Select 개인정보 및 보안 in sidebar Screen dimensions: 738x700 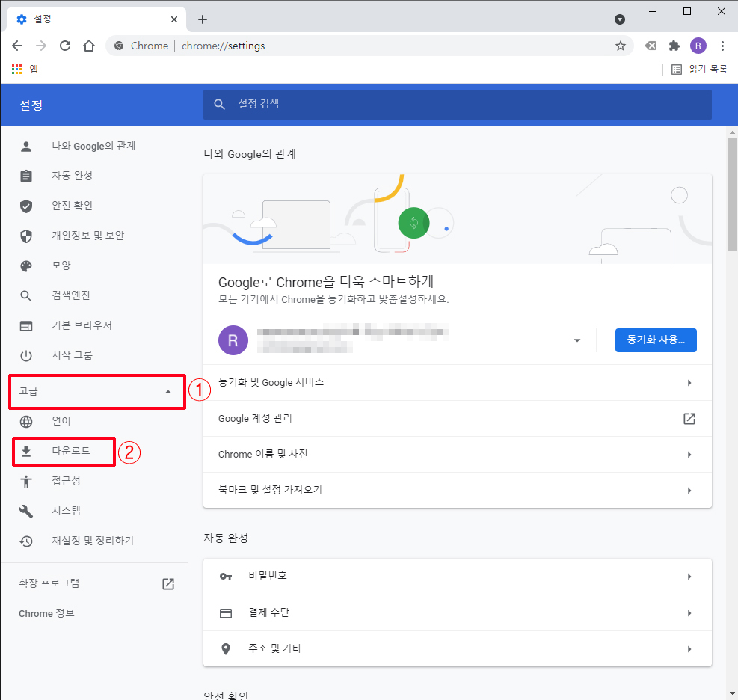[x=88, y=236]
